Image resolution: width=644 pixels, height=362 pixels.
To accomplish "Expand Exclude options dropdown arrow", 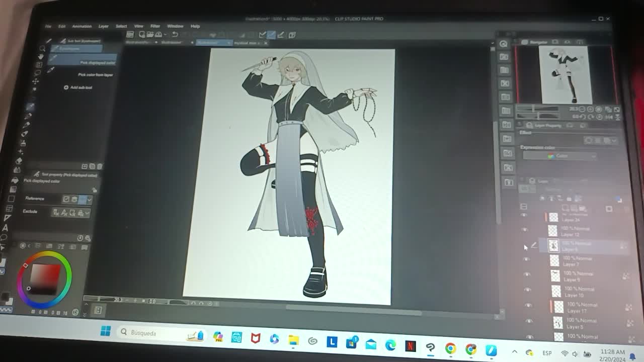I will [88, 213].
